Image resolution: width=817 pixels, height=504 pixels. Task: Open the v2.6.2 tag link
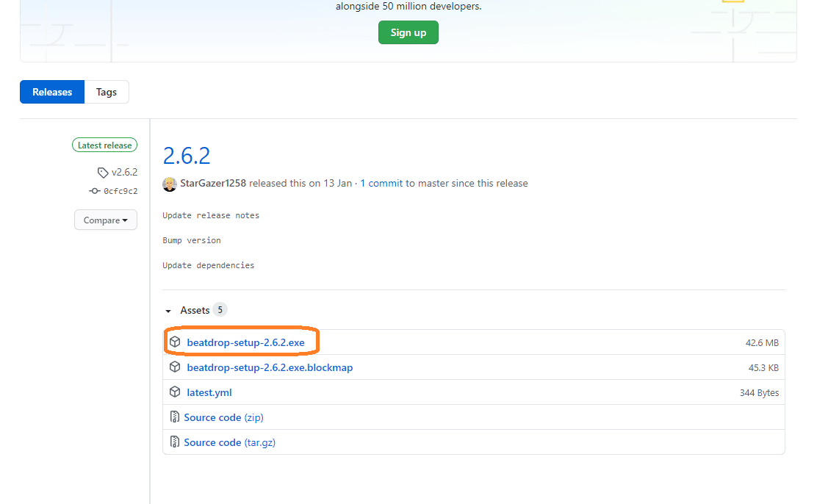[x=124, y=172]
